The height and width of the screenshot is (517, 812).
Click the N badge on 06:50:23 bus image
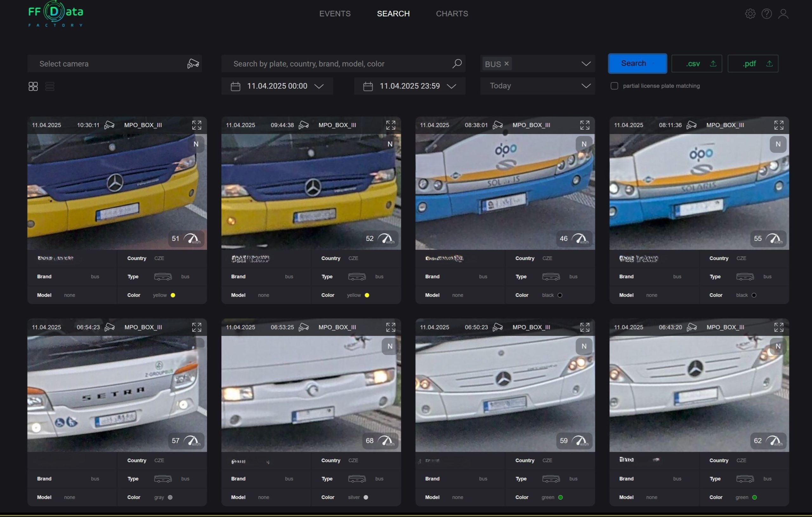click(x=584, y=346)
